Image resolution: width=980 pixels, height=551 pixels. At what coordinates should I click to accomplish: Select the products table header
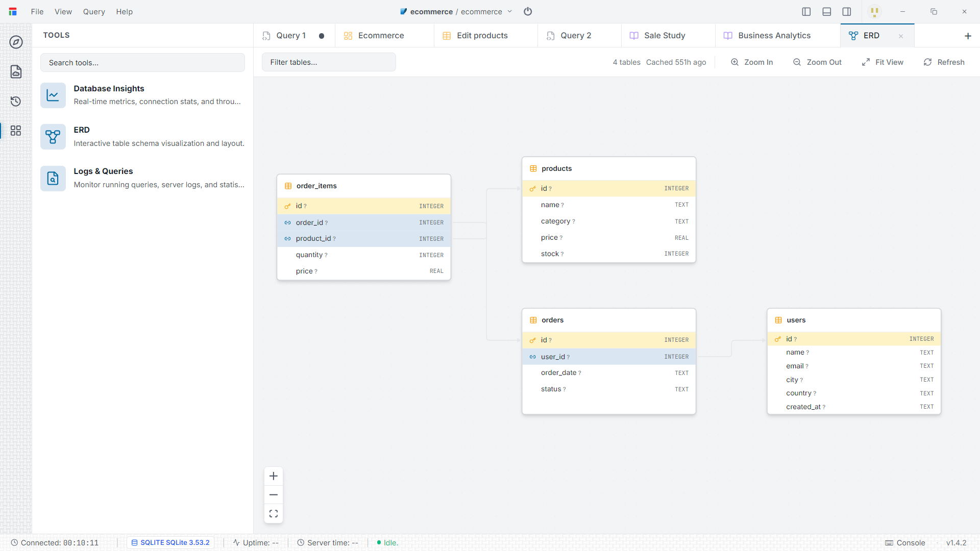(609, 169)
